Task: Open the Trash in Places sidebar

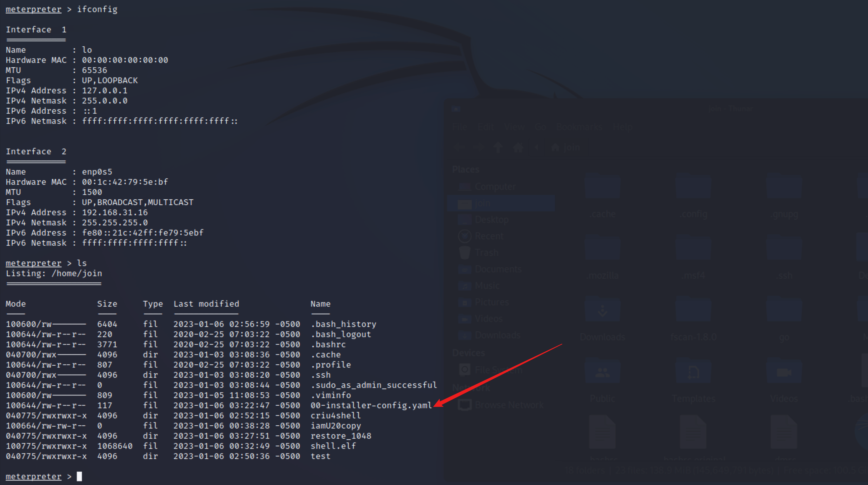Action: click(x=486, y=253)
